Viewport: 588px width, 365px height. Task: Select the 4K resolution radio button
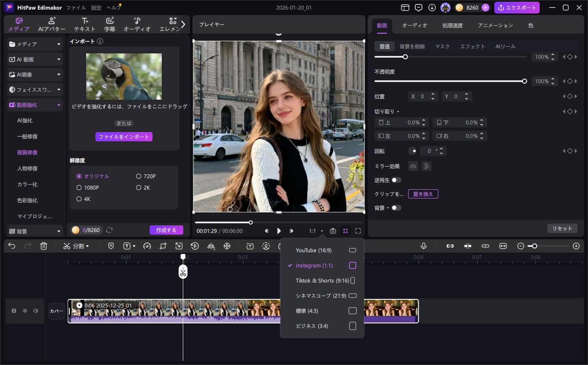click(x=79, y=199)
